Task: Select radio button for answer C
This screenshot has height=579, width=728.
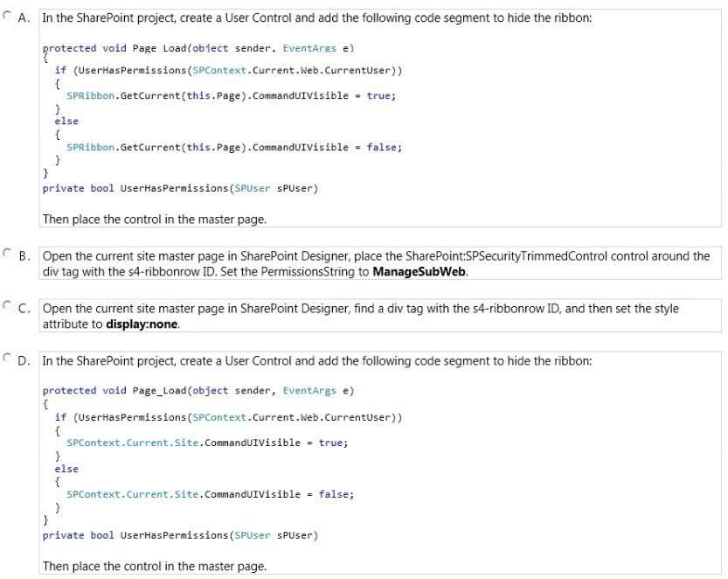Action: [x=6, y=306]
